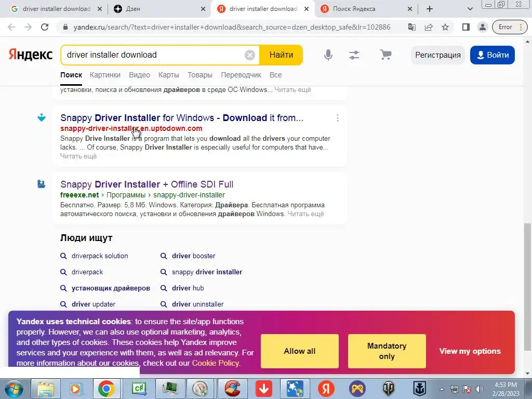Expand the tab search chevron
The height and width of the screenshot is (399, 532).
pos(470,9)
